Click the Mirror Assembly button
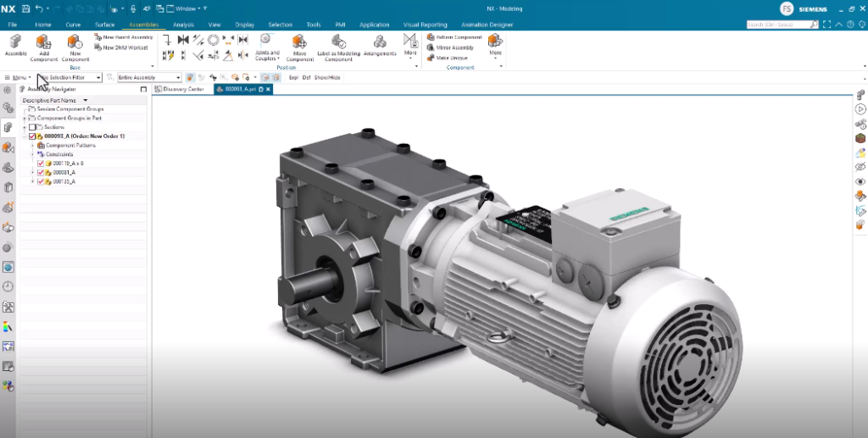The image size is (868, 438). coord(456,47)
